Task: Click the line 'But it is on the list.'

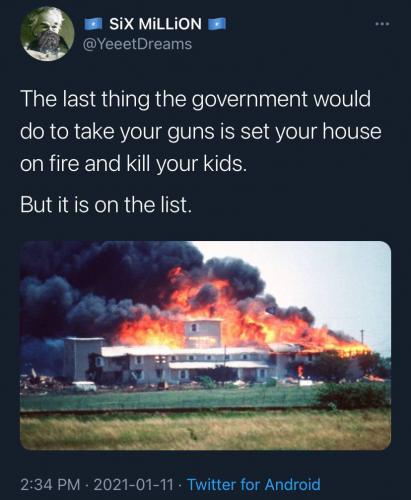Action: coord(106,204)
